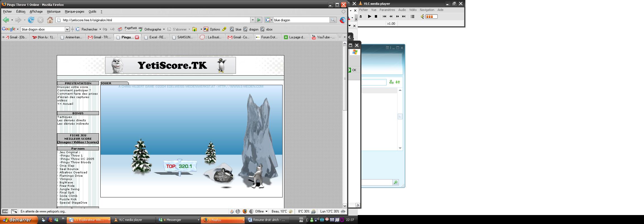Click the YetiScore.TK banner
The height and width of the screenshot is (224, 644).
(x=171, y=65)
